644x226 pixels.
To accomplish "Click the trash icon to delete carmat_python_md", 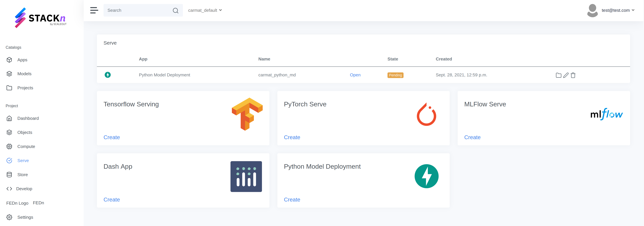I will click(x=573, y=75).
